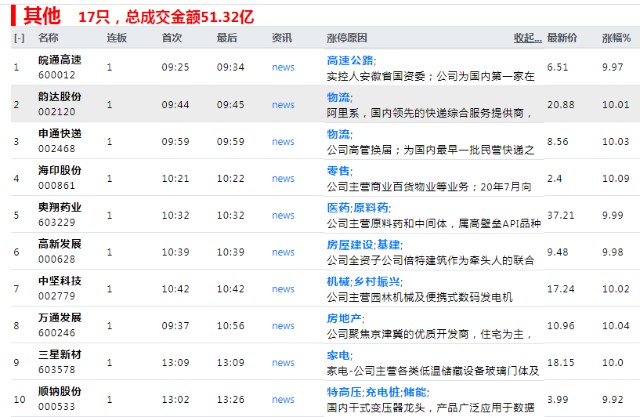Screen dimensions: 640x417
Task: Open news link for 中坚科技
Action: coord(283,289)
